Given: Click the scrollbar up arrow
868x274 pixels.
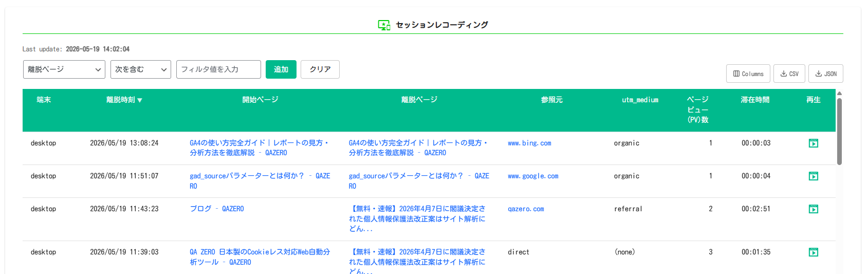Looking at the screenshot, I should [839, 94].
